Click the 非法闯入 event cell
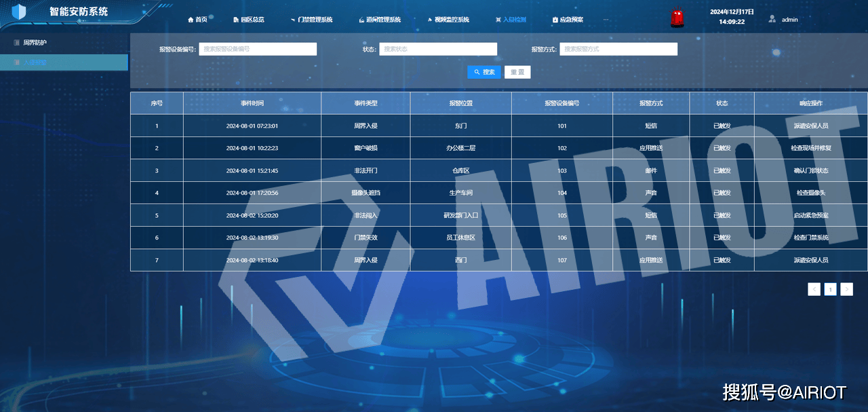The image size is (868, 412). 366,215
